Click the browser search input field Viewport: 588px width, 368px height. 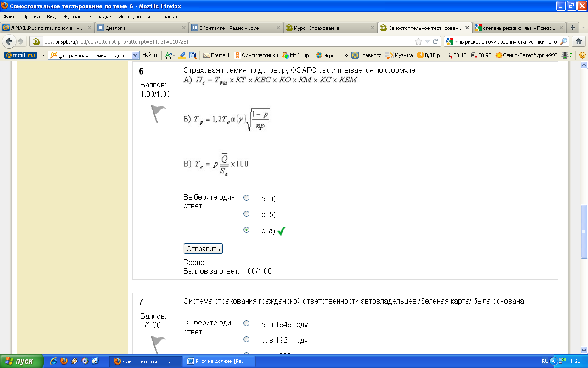[x=509, y=41]
